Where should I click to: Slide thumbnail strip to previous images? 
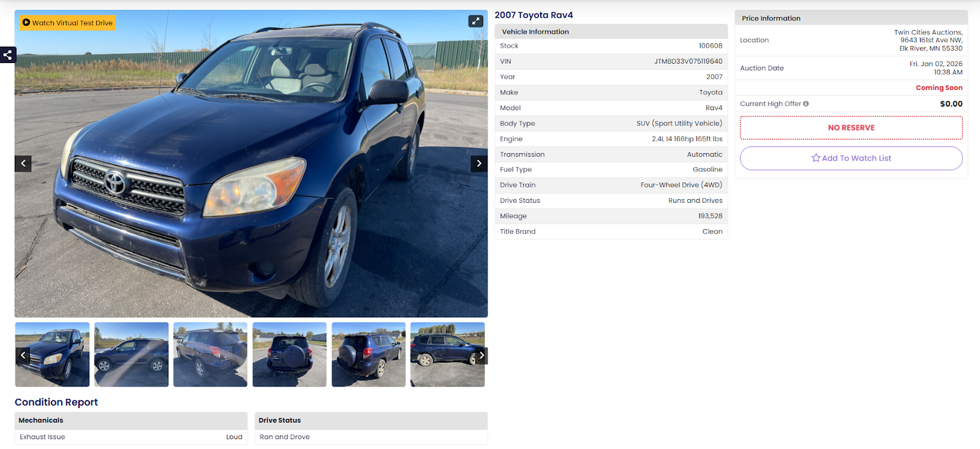pos(23,355)
